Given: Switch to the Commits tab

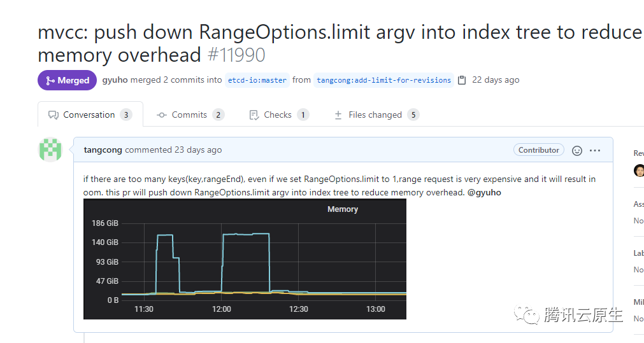Looking at the screenshot, I should [189, 115].
